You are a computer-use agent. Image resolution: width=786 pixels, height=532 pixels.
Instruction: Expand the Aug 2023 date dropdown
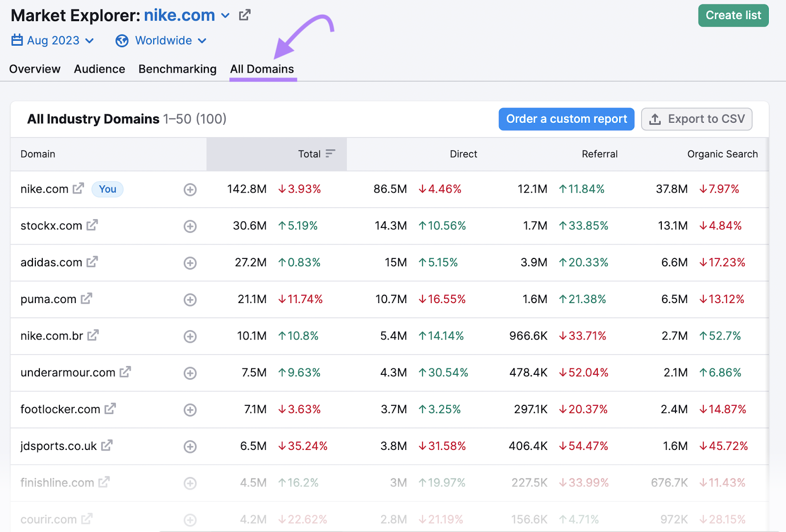pos(89,40)
